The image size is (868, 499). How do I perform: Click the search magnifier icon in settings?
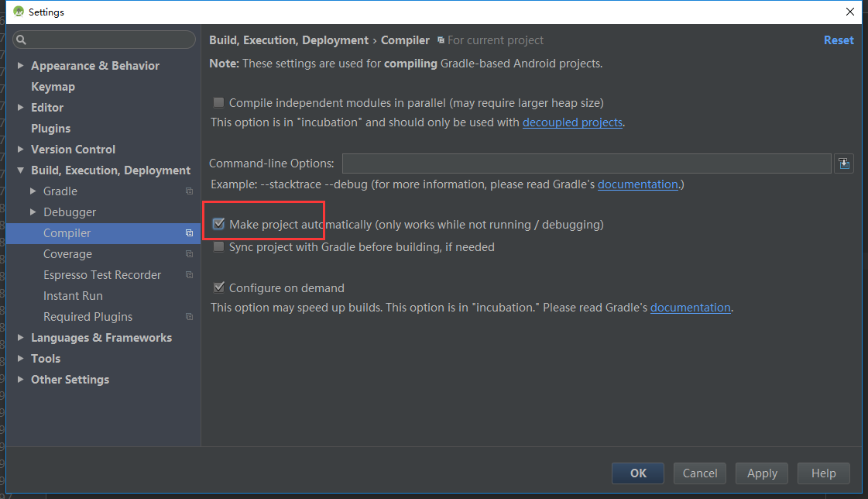point(21,40)
